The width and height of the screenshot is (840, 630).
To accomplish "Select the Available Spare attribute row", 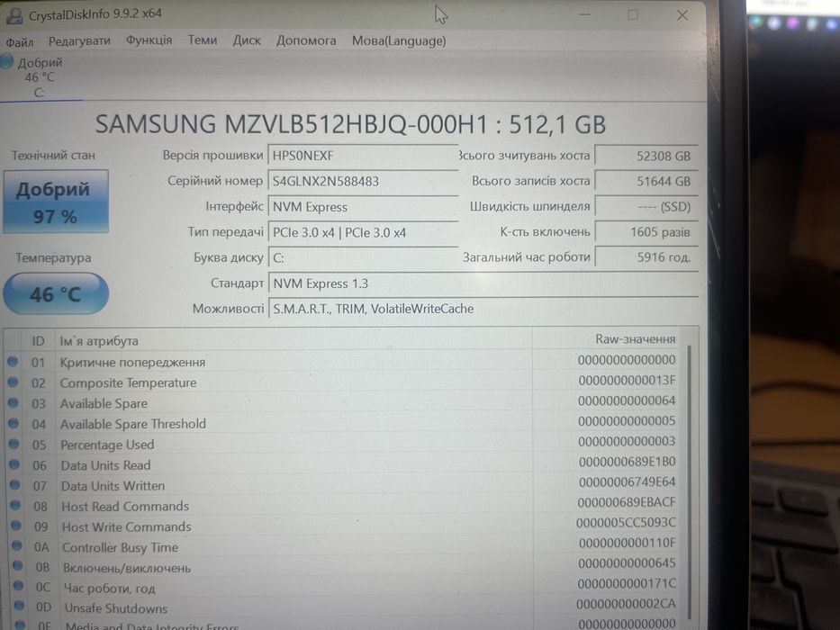I will 343,402.
